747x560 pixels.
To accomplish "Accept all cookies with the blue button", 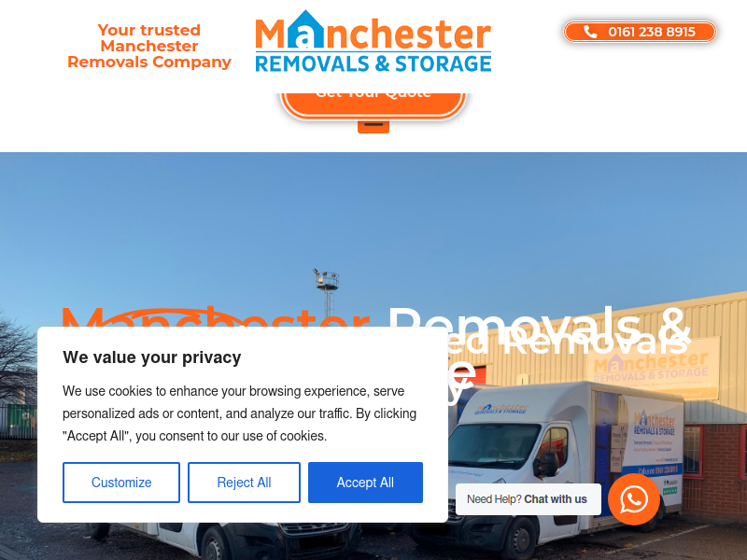I will click(365, 483).
